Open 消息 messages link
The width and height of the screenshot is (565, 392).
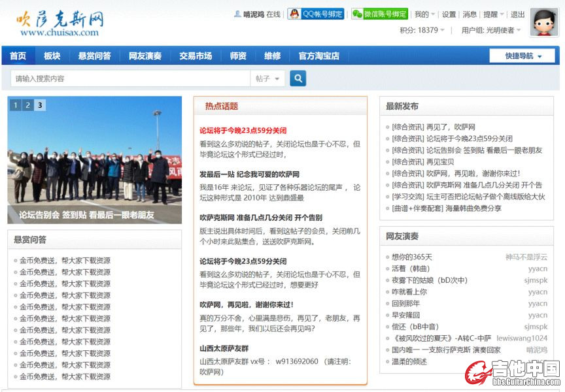click(470, 14)
